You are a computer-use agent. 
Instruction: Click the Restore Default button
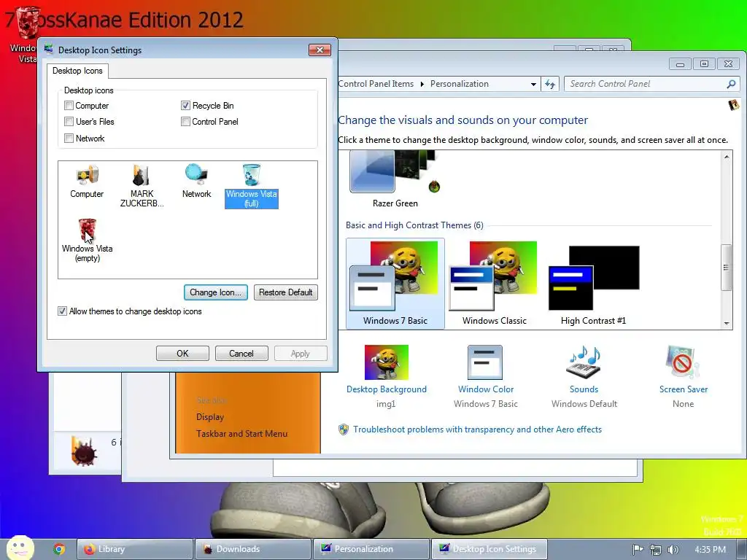click(285, 292)
